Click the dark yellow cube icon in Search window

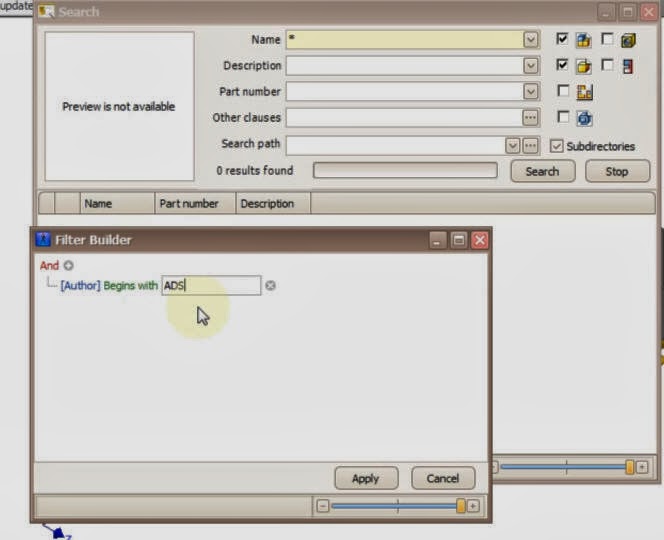tap(628, 41)
